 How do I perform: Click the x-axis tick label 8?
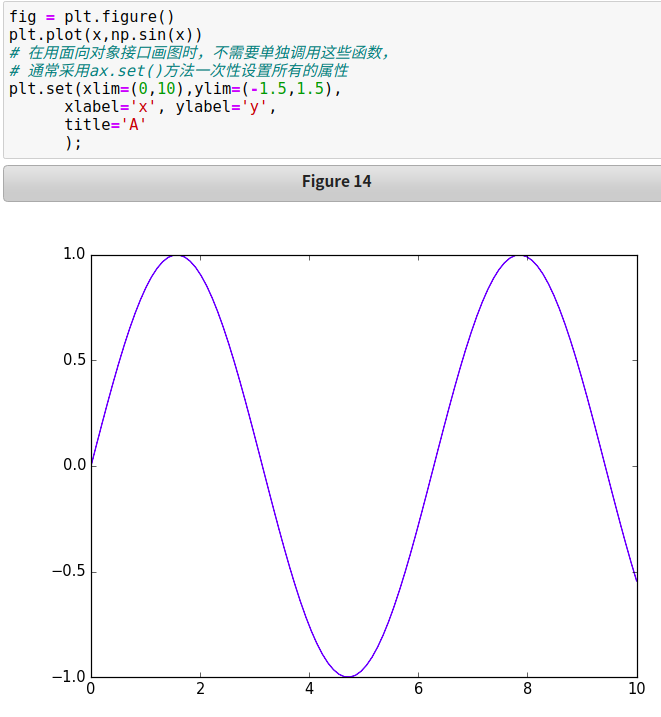[x=527, y=689]
